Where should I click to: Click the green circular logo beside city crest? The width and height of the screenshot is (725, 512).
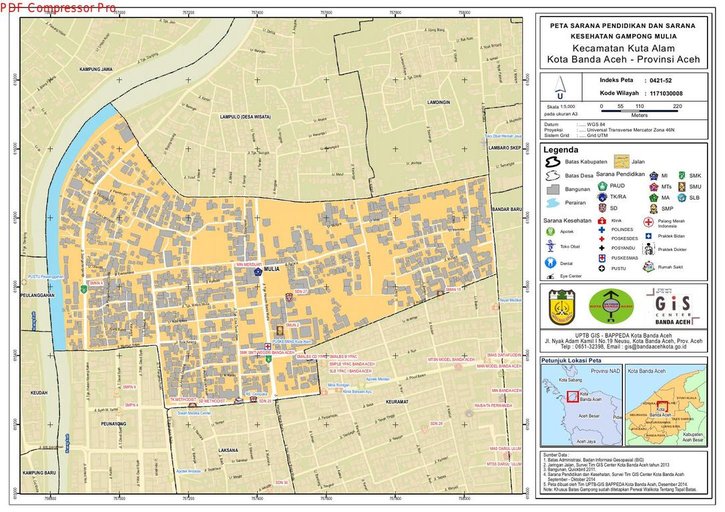[613, 304]
